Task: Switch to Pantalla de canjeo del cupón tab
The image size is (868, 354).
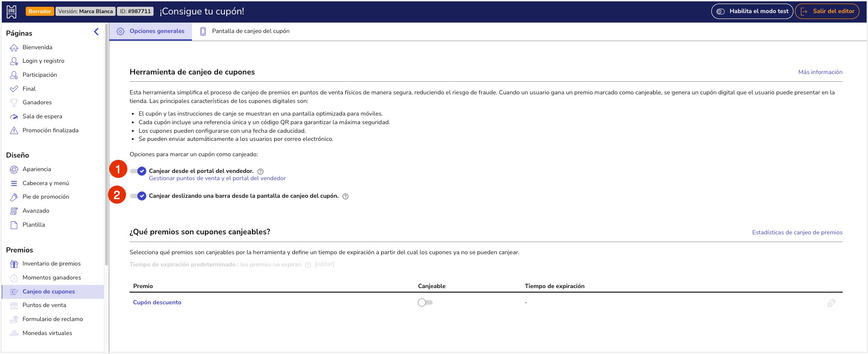Action: (x=244, y=31)
